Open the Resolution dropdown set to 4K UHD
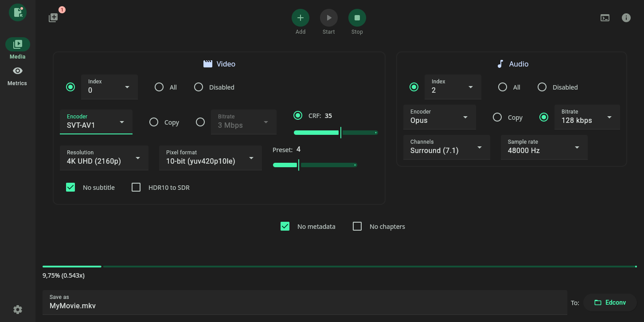644x322 pixels. pyautogui.click(x=104, y=157)
